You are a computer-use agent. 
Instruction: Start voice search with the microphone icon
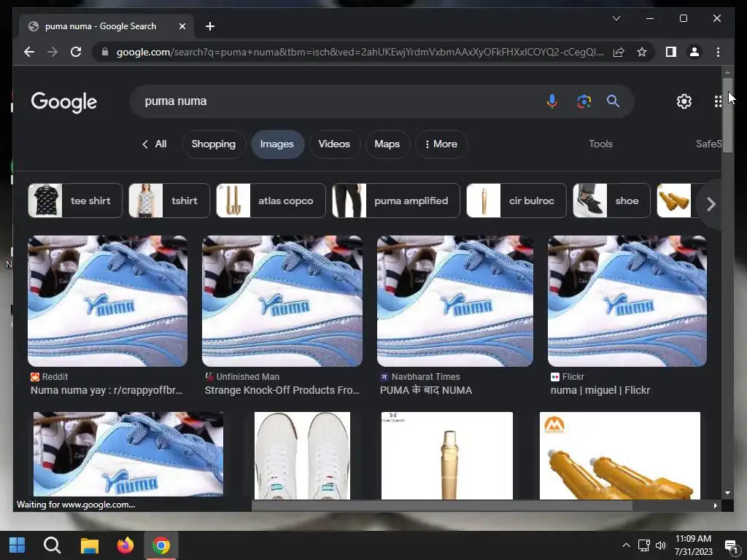tap(551, 101)
